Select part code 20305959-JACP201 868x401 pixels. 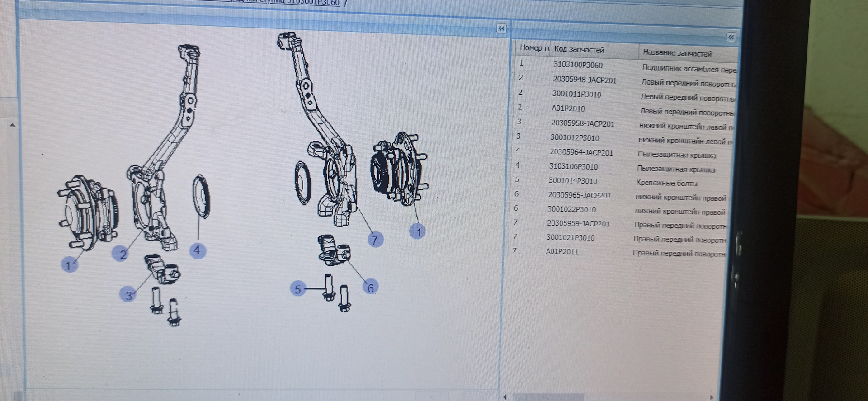coord(578,223)
